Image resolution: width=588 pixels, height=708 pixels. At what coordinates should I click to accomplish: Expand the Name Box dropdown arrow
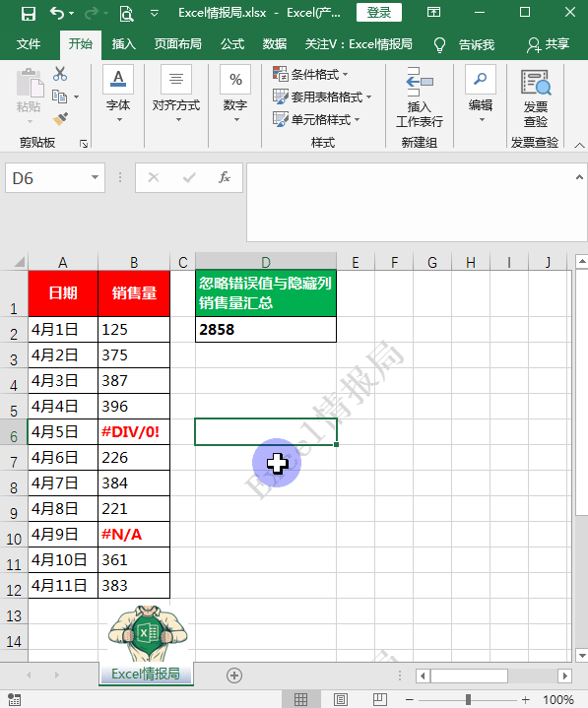95,177
